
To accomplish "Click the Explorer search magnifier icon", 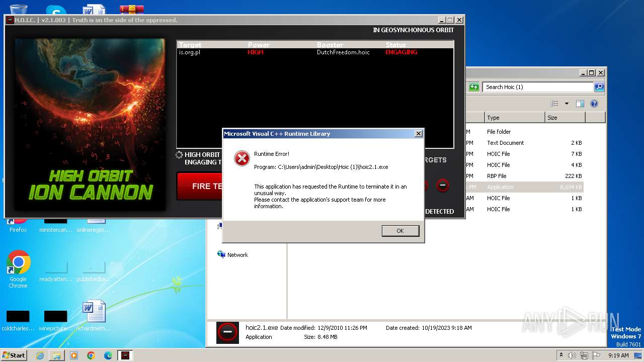I will pos(599,87).
